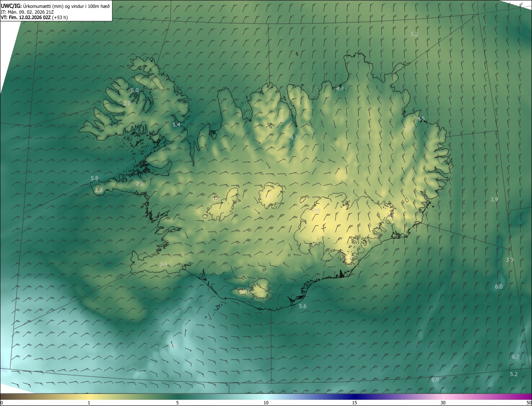Image resolution: width=532 pixels, height=406 pixels.
Task: Click the 30 mm mark on color scale
Action: (x=443, y=403)
